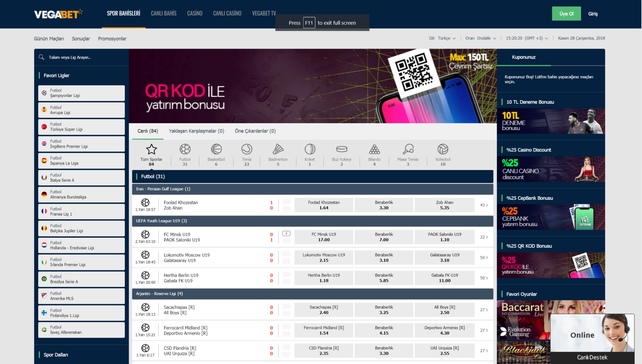Viewport: 642px width, 364px height.
Task: Bet on Deportivo Armenio [R] at 4.30
Action: point(444,330)
